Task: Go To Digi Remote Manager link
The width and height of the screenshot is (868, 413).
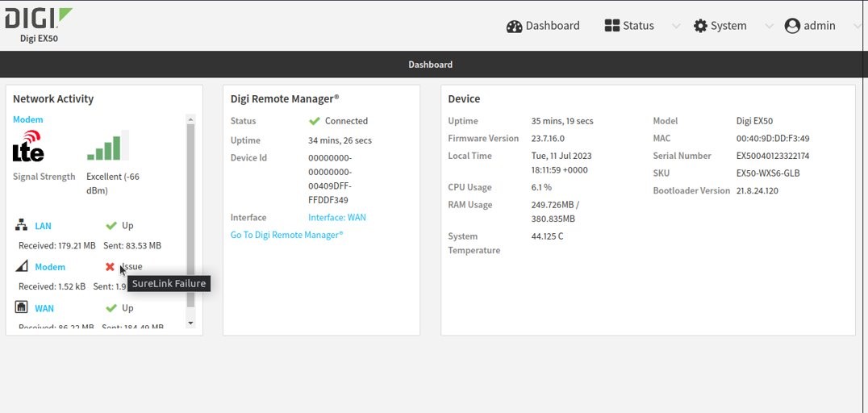Action: (286, 235)
